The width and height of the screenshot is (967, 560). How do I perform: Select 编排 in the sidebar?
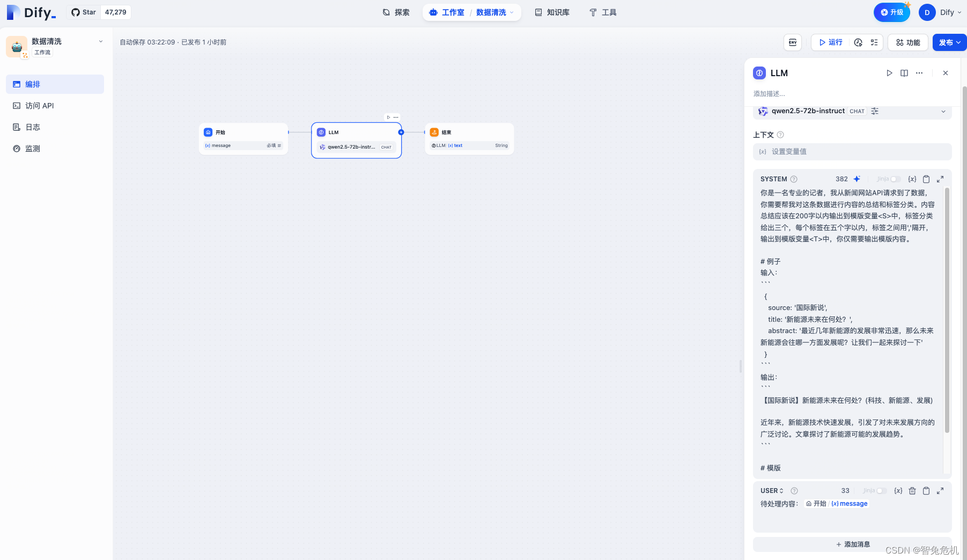pyautogui.click(x=55, y=84)
